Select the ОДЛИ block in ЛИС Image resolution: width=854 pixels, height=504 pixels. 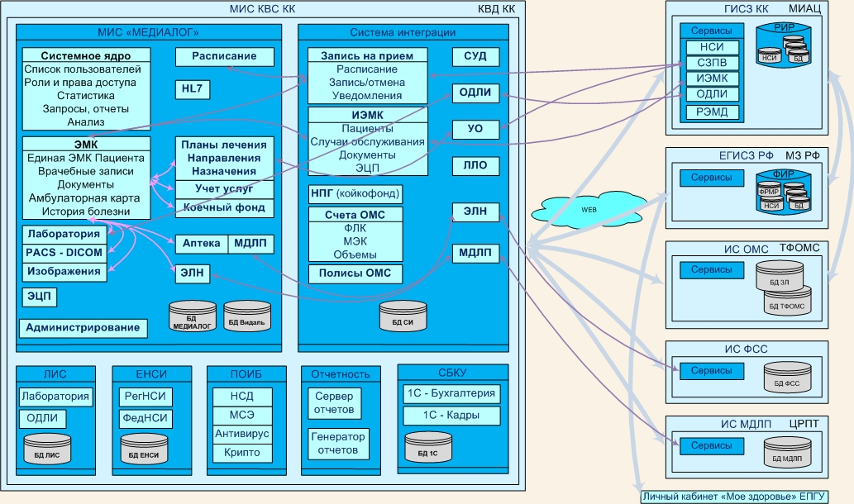click(x=42, y=419)
